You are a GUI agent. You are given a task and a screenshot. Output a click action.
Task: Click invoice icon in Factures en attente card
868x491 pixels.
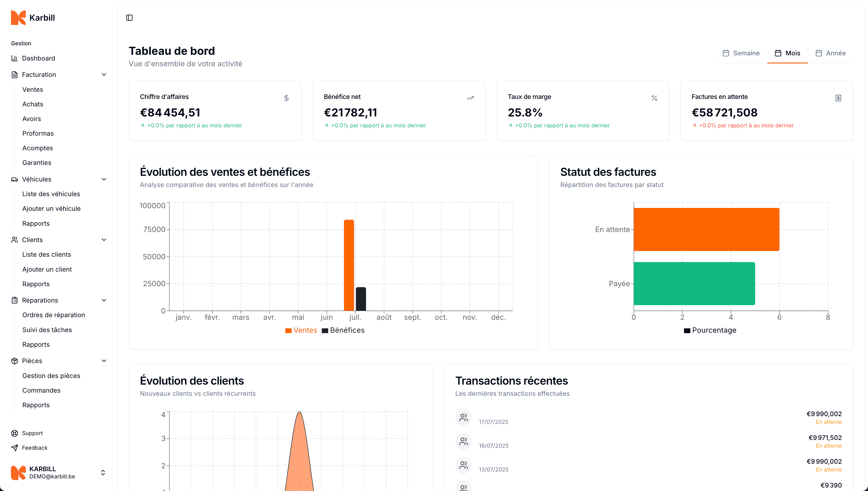click(x=838, y=98)
